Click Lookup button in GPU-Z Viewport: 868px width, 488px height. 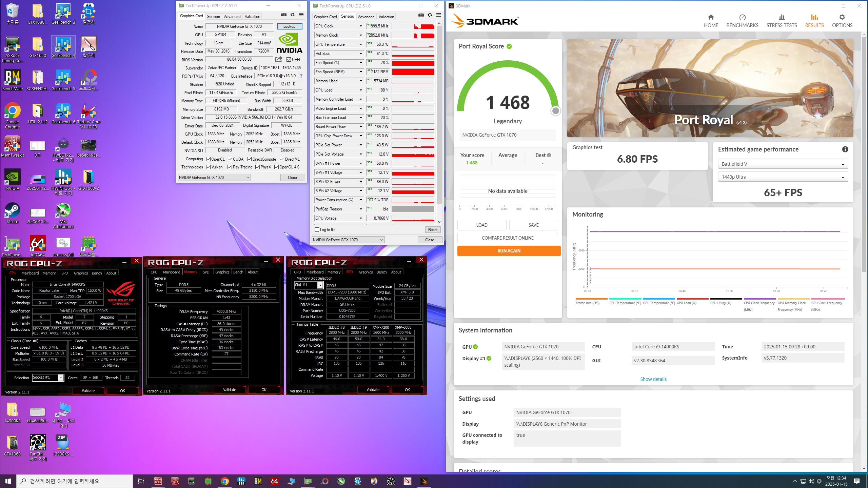[289, 26]
